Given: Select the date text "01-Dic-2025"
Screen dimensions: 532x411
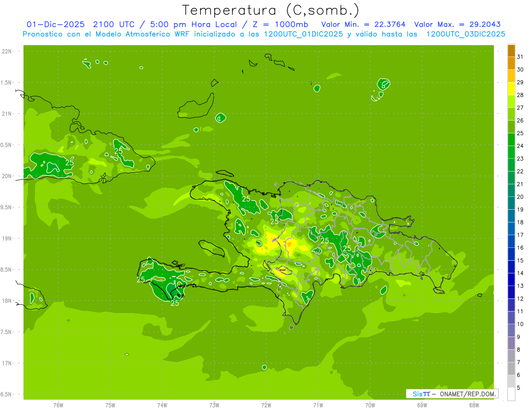Looking at the screenshot, I should pos(55,24).
